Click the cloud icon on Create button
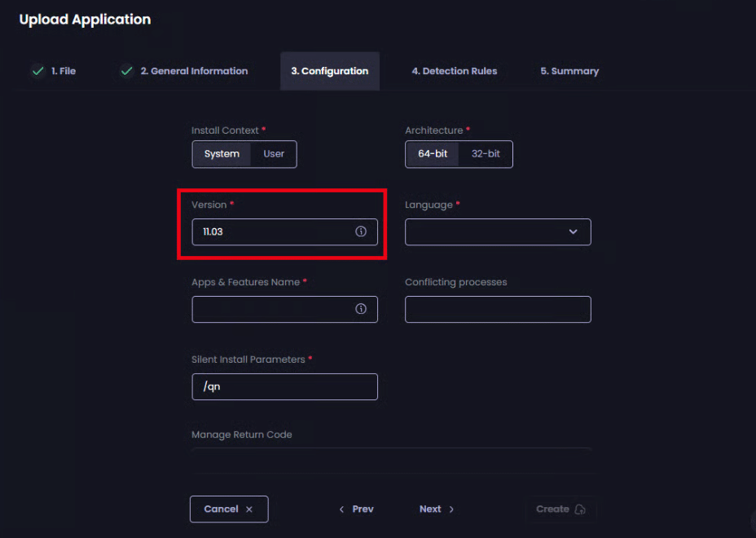Viewport: 756px width, 538px height. pos(580,509)
